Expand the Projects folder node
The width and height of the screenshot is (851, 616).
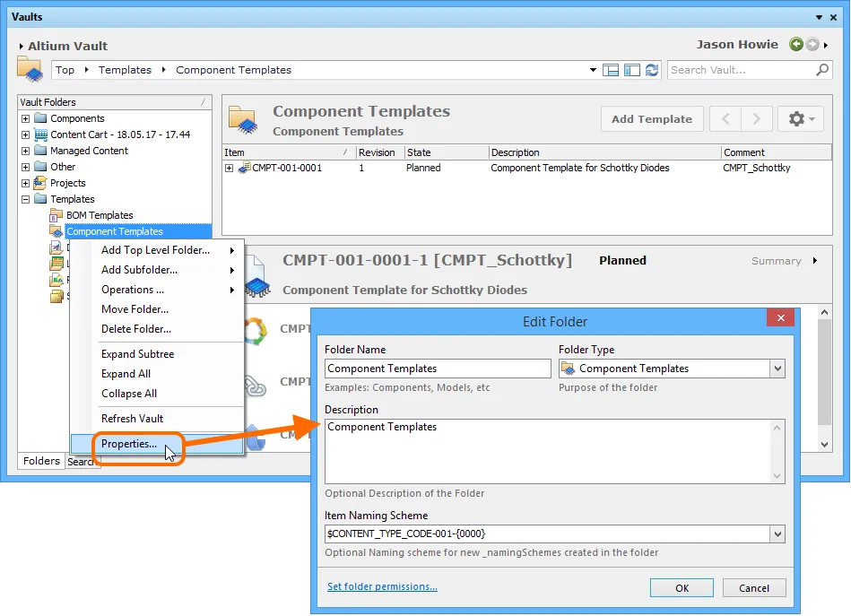(x=25, y=183)
